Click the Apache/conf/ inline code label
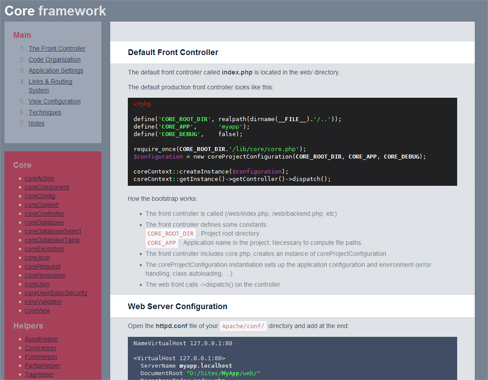 (x=243, y=326)
